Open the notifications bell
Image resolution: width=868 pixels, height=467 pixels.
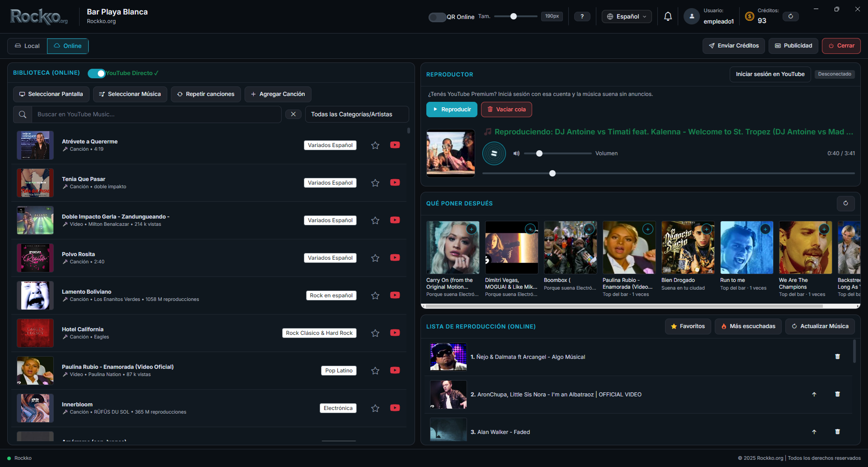click(668, 17)
